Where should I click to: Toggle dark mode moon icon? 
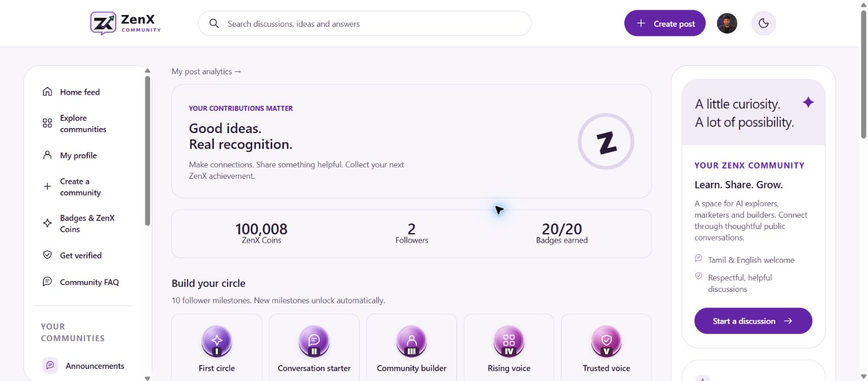[764, 23]
